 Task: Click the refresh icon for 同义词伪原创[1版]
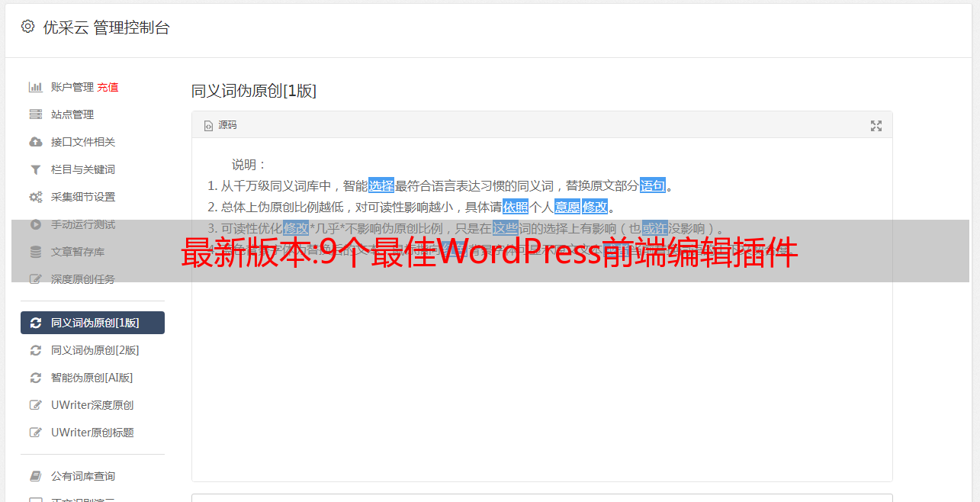[36, 323]
